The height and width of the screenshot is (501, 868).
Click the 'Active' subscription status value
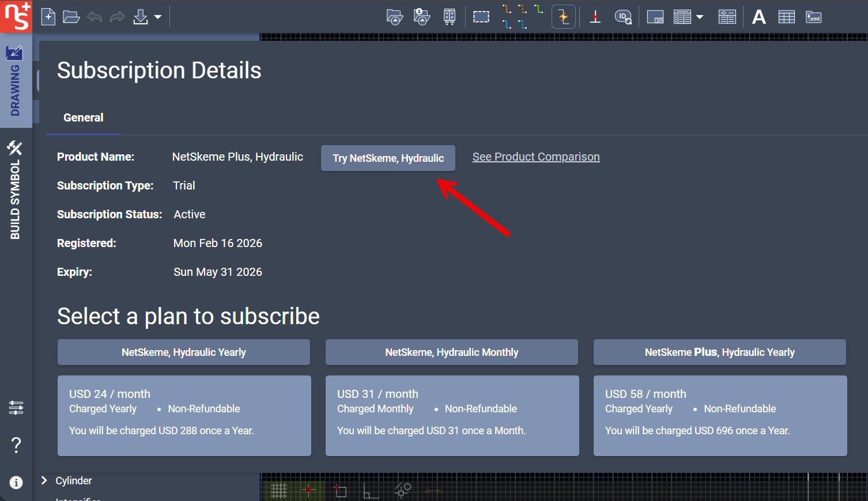point(190,214)
